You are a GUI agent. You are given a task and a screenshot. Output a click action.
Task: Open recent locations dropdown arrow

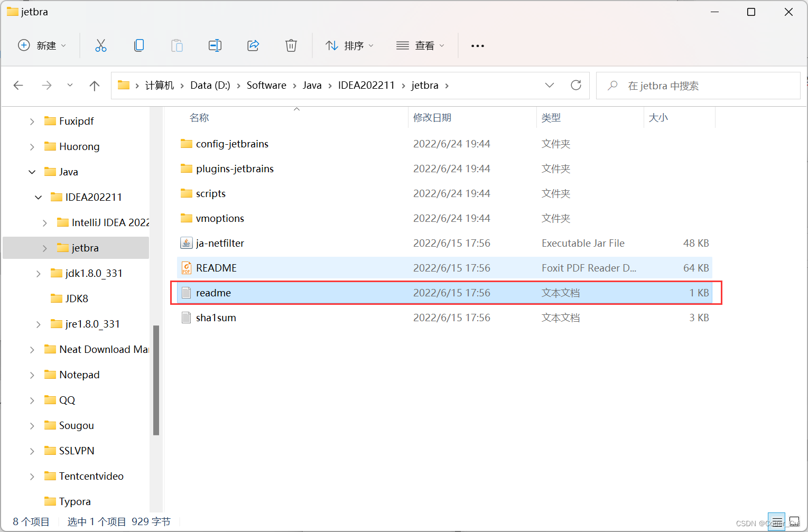[70, 86]
